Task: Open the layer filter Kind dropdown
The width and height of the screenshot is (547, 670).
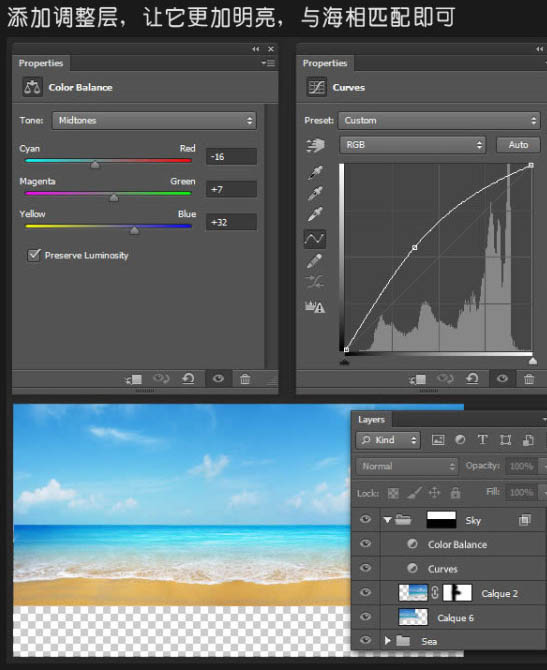Action: (x=388, y=440)
